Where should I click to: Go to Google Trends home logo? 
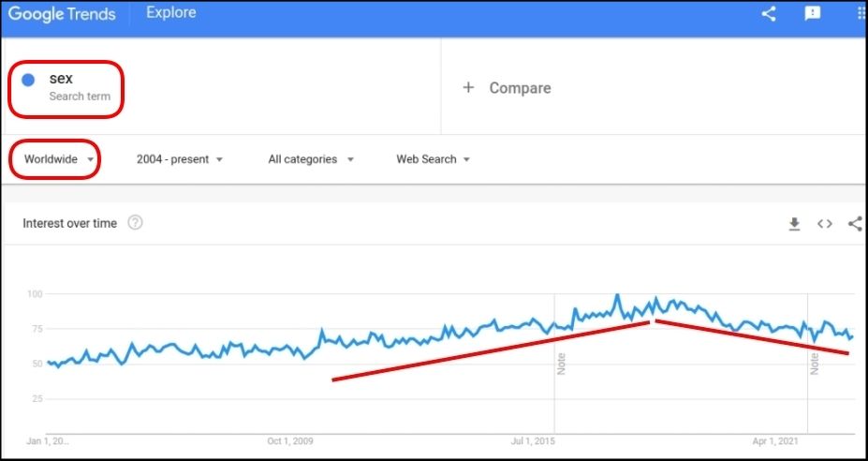[x=62, y=14]
